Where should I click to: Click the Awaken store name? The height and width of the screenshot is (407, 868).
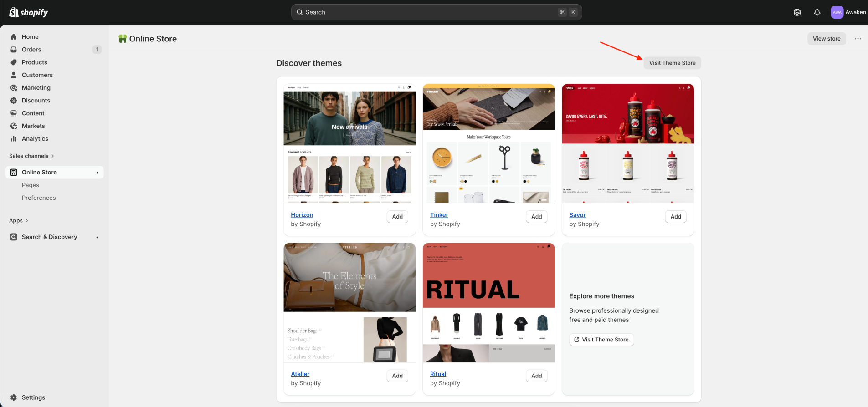click(x=856, y=12)
